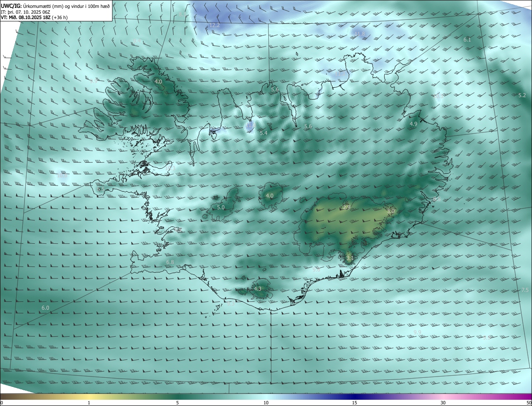Click the 4.0 label in the Westfjords
The width and height of the screenshot is (532, 406).
(158, 82)
